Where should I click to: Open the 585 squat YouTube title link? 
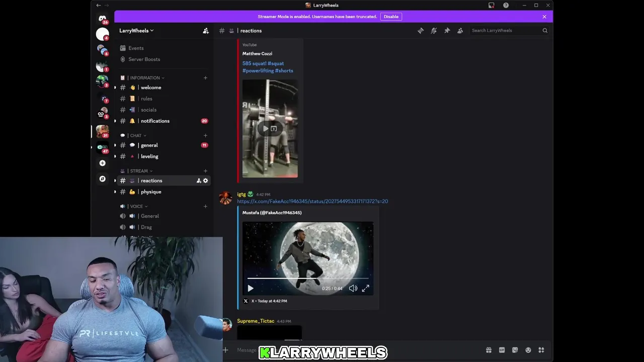point(268,67)
